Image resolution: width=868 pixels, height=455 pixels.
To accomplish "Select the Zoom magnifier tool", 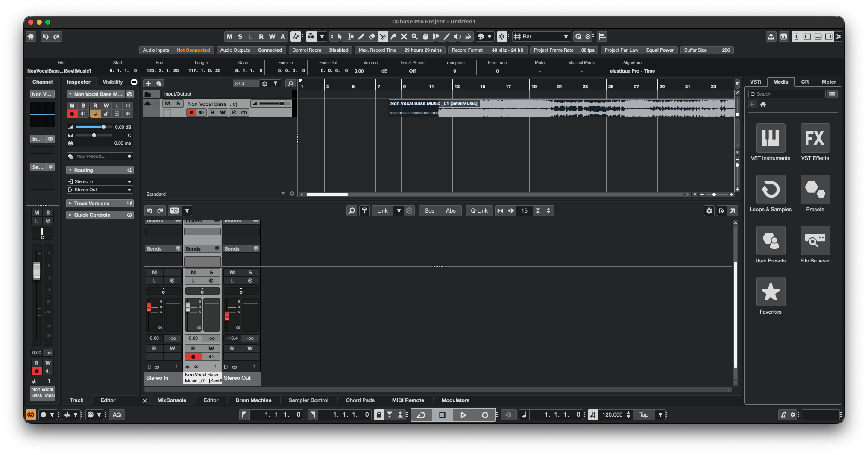I will coord(414,37).
